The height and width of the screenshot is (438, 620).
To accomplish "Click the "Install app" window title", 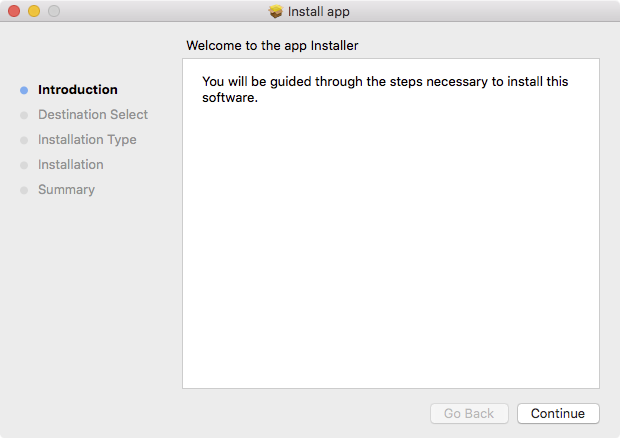I will pyautogui.click(x=318, y=12).
